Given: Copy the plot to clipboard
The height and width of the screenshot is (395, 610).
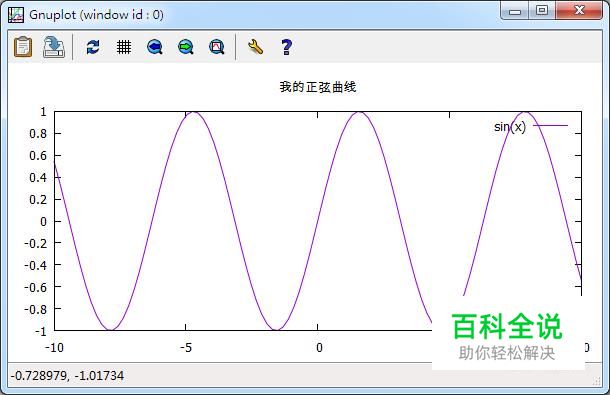Looking at the screenshot, I should [23, 47].
